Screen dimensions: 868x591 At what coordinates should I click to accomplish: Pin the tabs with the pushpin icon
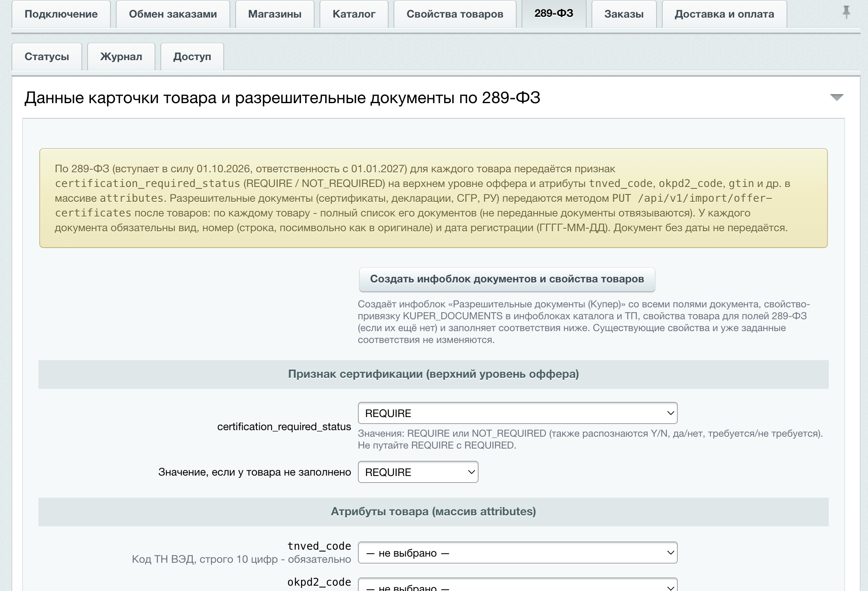tap(846, 12)
